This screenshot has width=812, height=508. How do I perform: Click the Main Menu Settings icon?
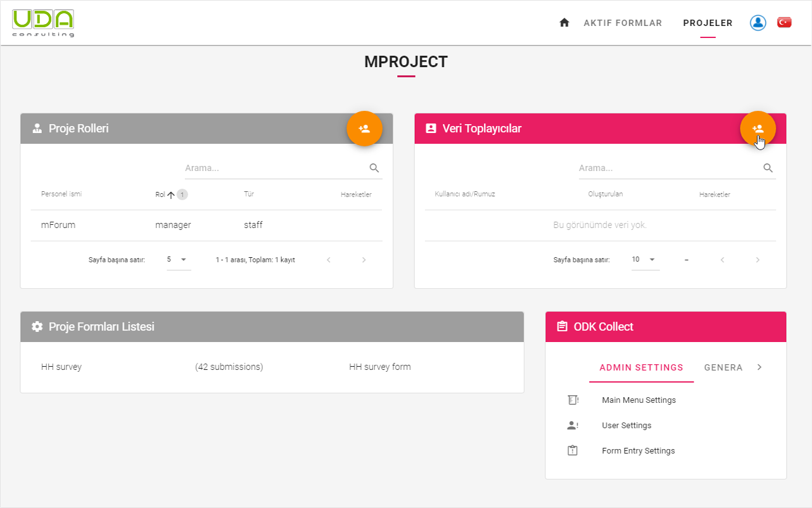pyautogui.click(x=573, y=400)
